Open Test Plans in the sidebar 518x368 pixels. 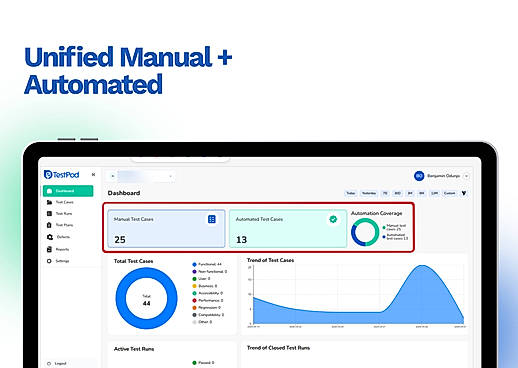[x=64, y=225]
